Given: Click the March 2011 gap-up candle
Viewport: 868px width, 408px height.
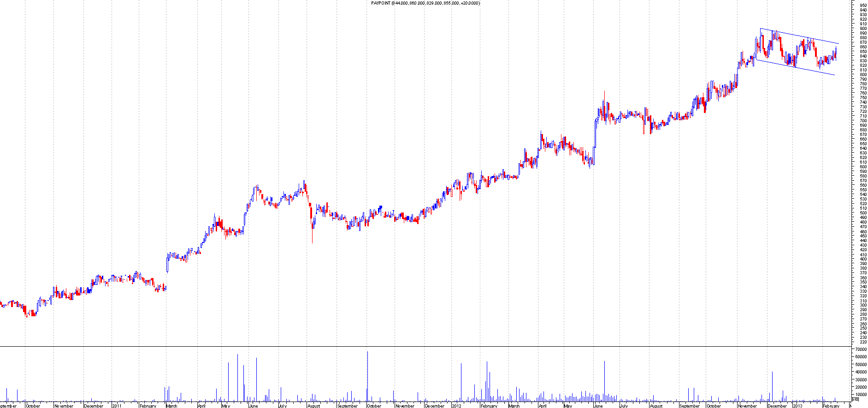Looking at the screenshot, I should coord(167,263).
